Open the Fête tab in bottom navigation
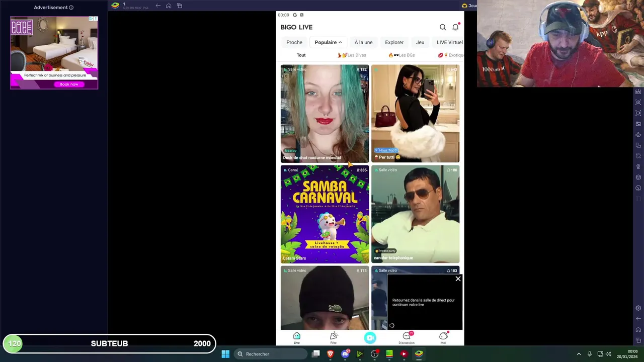The height and width of the screenshot is (362, 644). (334, 338)
